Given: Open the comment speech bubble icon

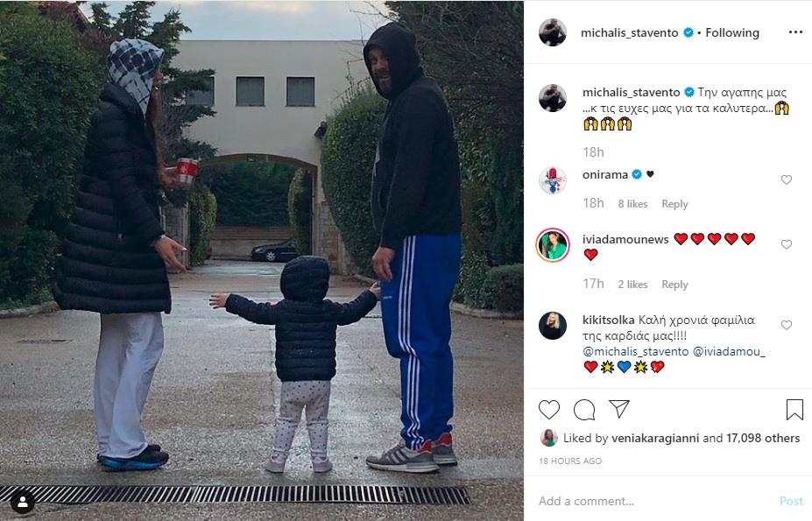Looking at the screenshot, I should coord(584,410).
